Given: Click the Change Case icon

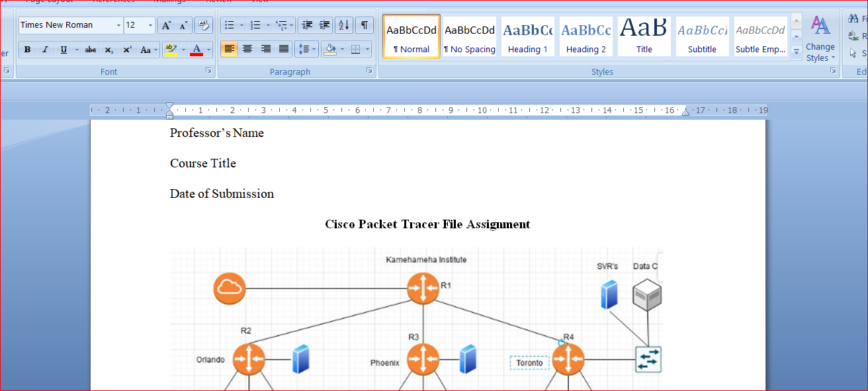Looking at the screenshot, I should (x=148, y=50).
